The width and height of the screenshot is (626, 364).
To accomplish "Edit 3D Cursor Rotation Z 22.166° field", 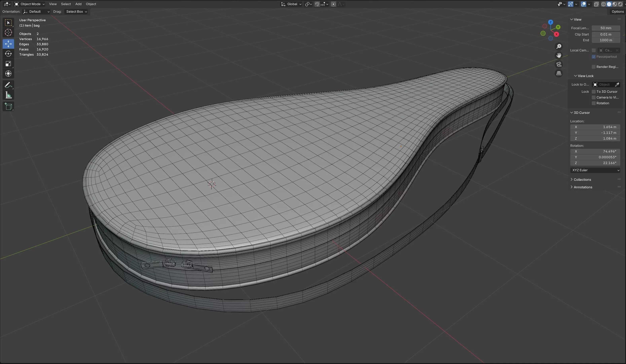I will pyautogui.click(x=595, y=163).
